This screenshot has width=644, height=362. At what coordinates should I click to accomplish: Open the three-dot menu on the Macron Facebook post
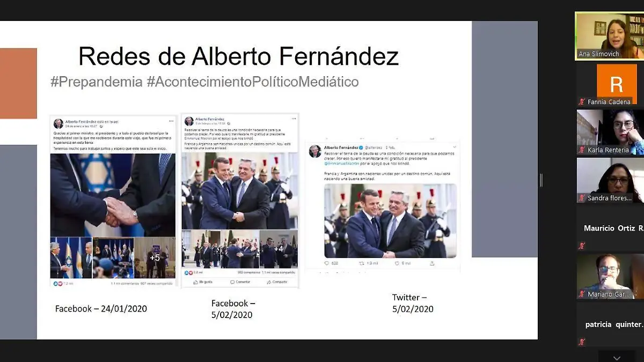[x=294, y=119]
